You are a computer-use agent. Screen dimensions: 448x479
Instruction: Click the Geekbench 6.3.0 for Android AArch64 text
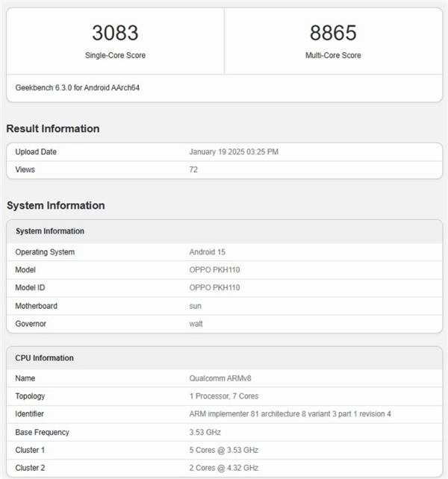coord(78,88)
